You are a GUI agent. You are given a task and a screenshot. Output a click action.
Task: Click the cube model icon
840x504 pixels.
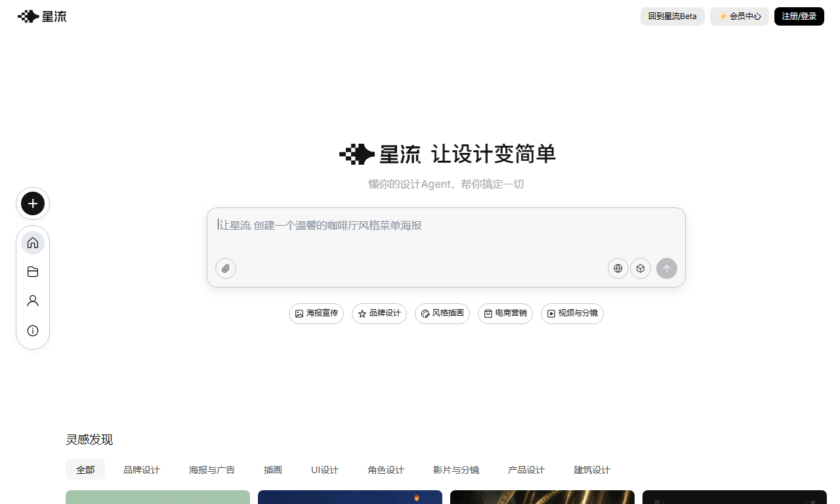640,268
